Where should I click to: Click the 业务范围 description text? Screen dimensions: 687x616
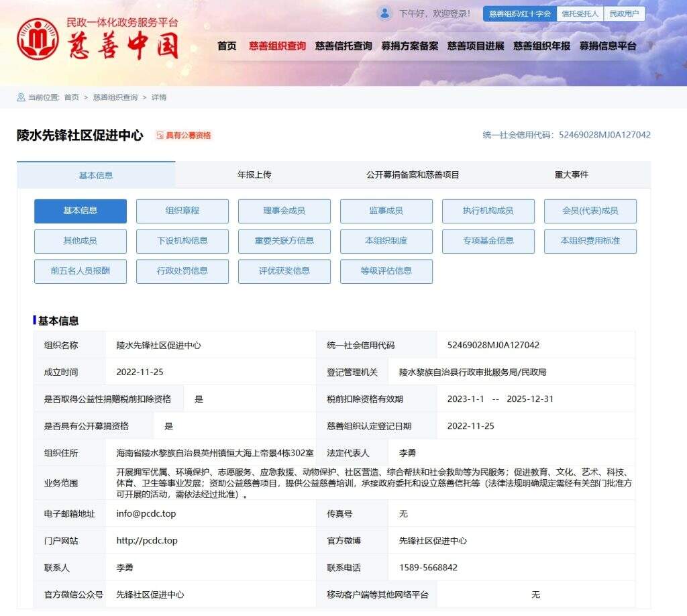(x=374, y=483)
